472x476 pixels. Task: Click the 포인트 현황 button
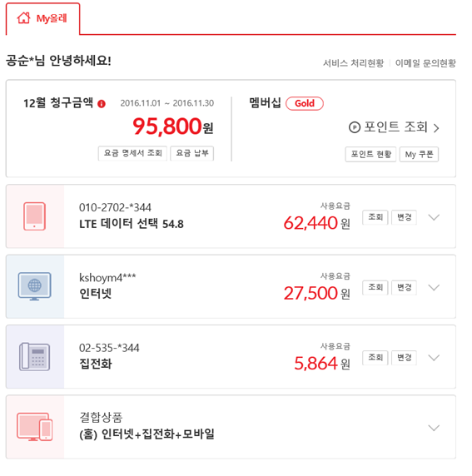pos(371,155)
